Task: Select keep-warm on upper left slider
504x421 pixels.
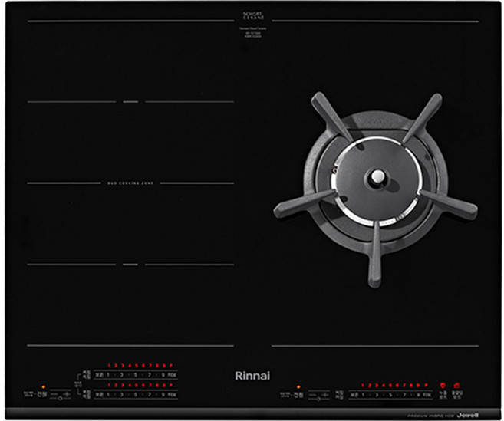Action: click(98, 374)
